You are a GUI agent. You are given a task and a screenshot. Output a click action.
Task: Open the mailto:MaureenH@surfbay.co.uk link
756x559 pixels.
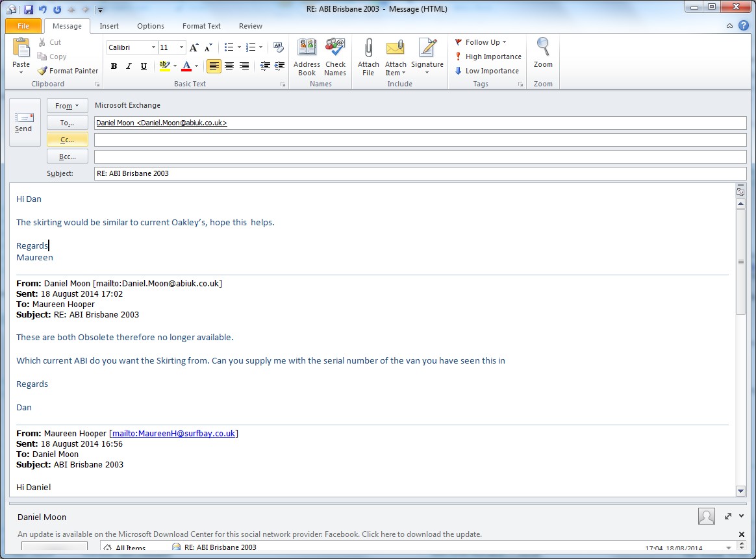coord(173,433)
